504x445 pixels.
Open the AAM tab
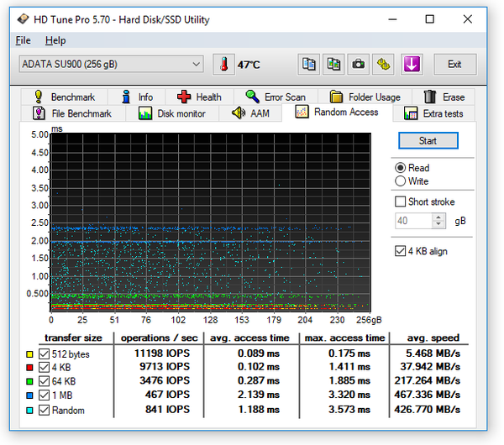pyautogui.click(x=250, y=113)
